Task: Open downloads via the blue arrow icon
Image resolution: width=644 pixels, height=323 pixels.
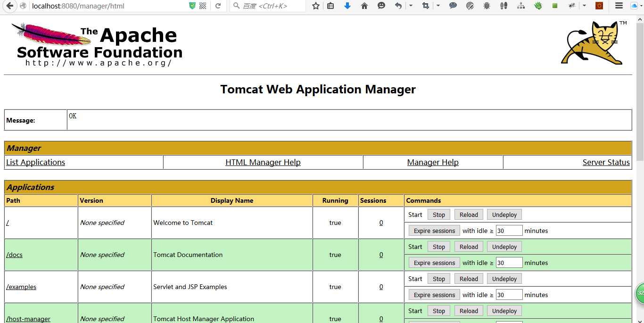Action: [x=347, y=6]
